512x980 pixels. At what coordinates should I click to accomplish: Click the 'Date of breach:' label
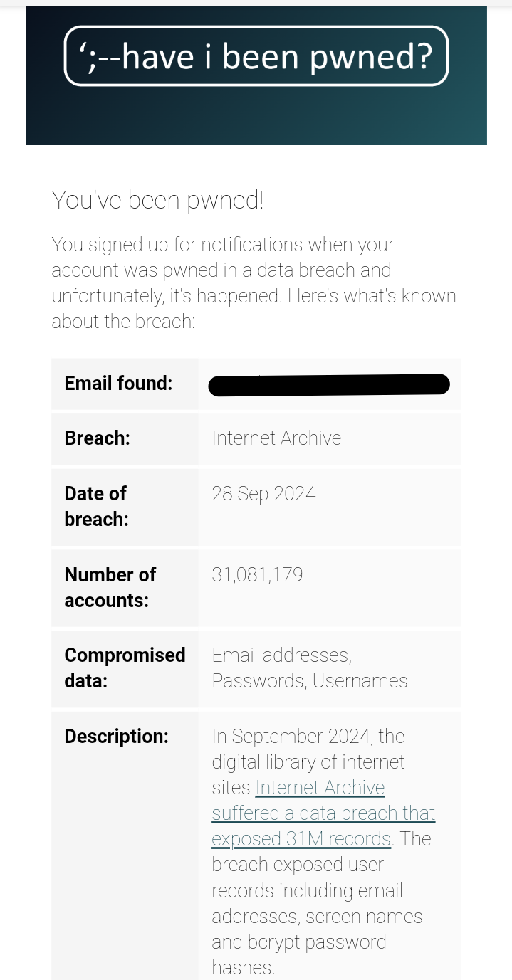tap(96, 506)
